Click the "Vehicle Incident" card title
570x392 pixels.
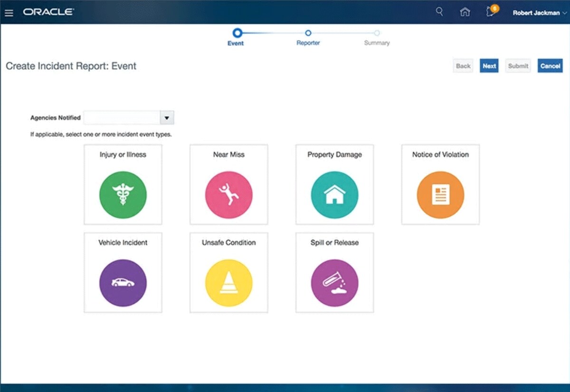(x=123, y=242)
